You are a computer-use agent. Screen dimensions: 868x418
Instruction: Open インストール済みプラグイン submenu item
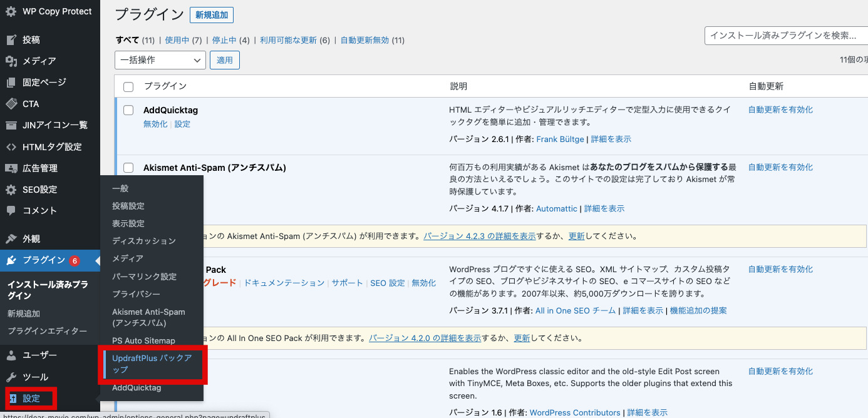pos(48,290)
